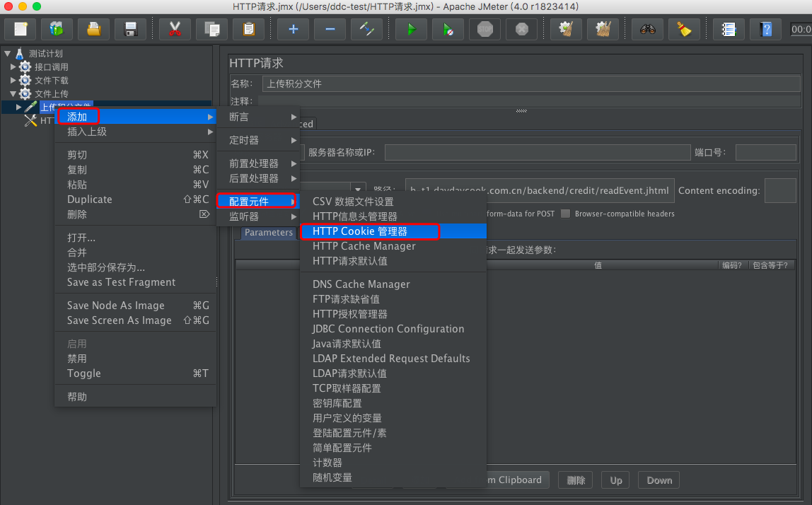812x505 pixels.
Task: Click the Cut scissors icon
Action: tap(175, 29)
